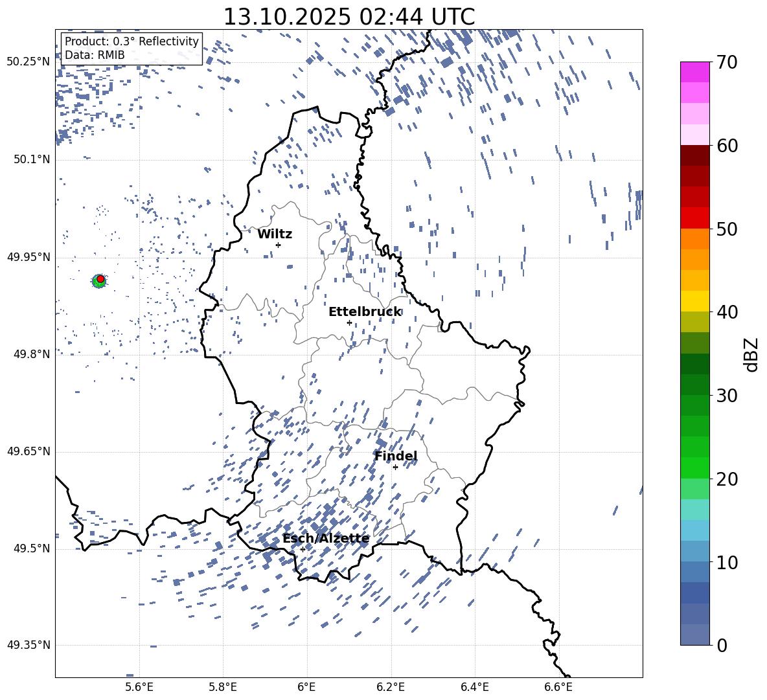Click the colorbar tick label 50
The image size is (767, 700).
click(x=727, y=229)
